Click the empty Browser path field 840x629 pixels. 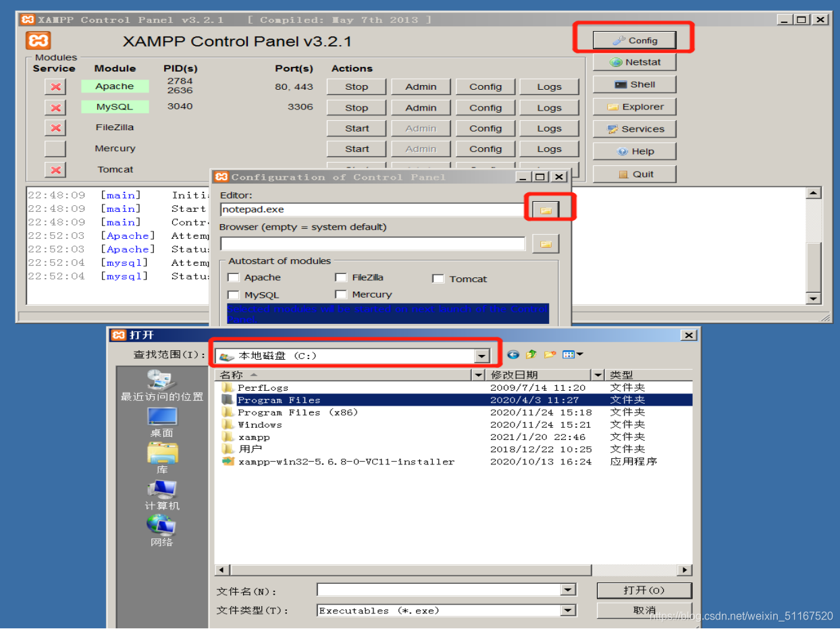click(372, 244)
